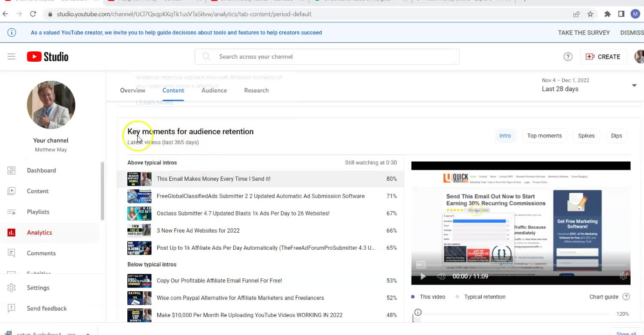Click Show all in downloads bar
The height and width of the screenshot is (335, 644).
click(x=626, y=333)
